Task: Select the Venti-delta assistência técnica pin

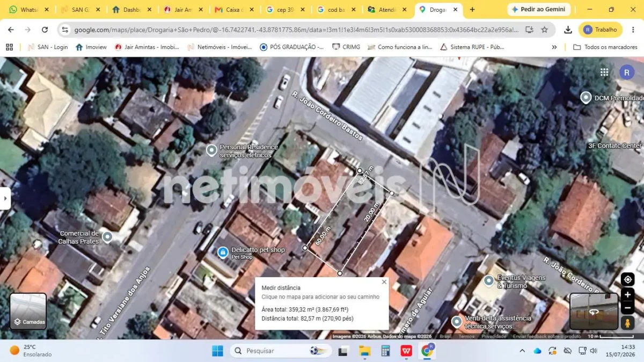Action: pyautogui.click(x=457, y=322)
